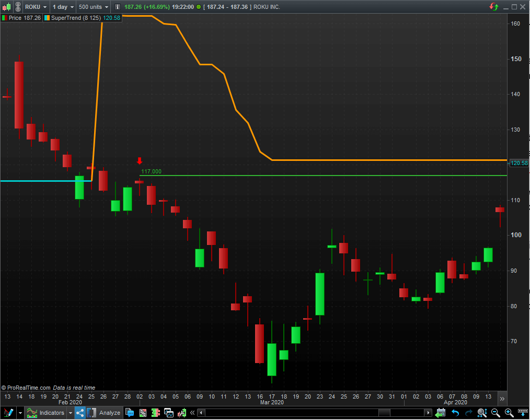This screenshot has height=420, width=530.
Task: Click the redo arrow icon
Action: 468,413
